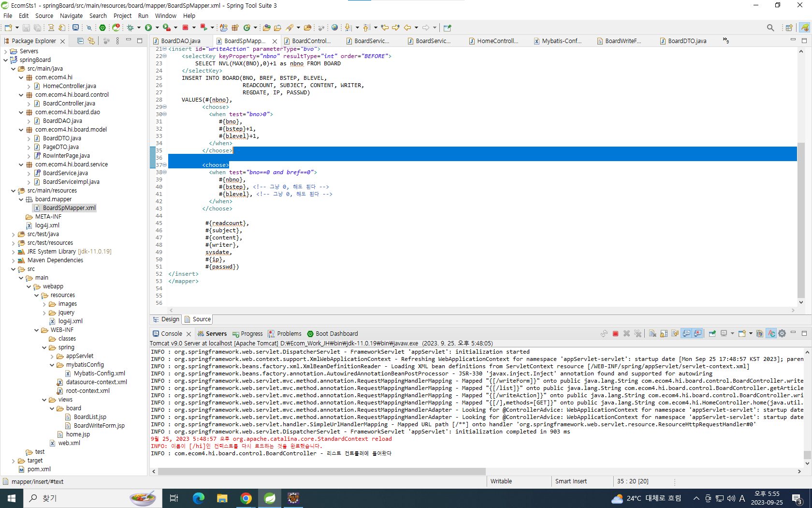The height and width of the screenshot is (508, 812).
Task: Toggle Scroll Lock in Console toolbar
Action: pos(664,333)
